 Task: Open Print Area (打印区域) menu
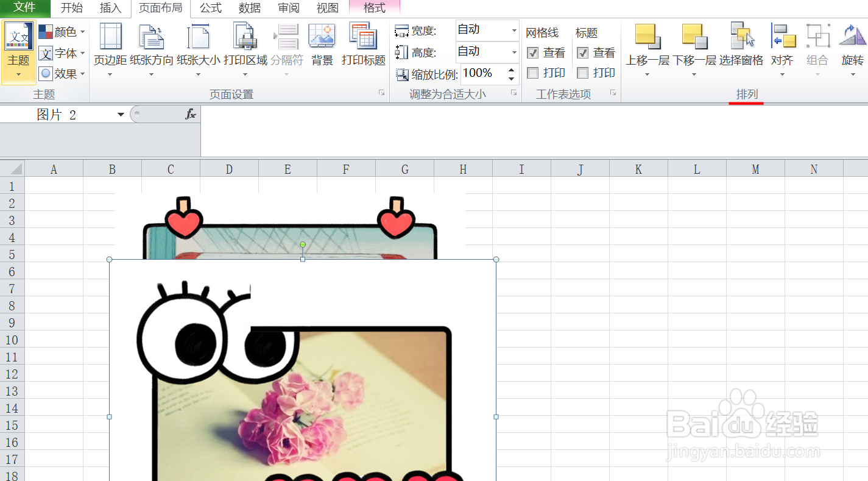point(245,51)
